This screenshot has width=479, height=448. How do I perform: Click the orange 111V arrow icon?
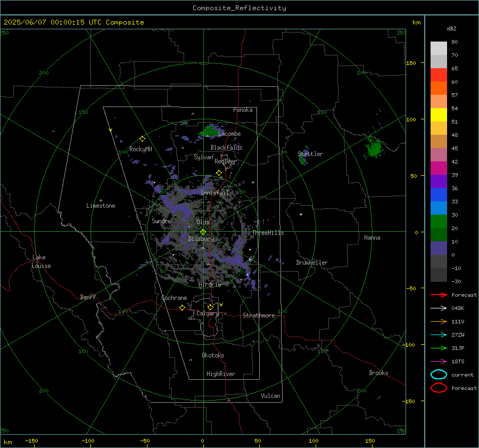(439, 321)
